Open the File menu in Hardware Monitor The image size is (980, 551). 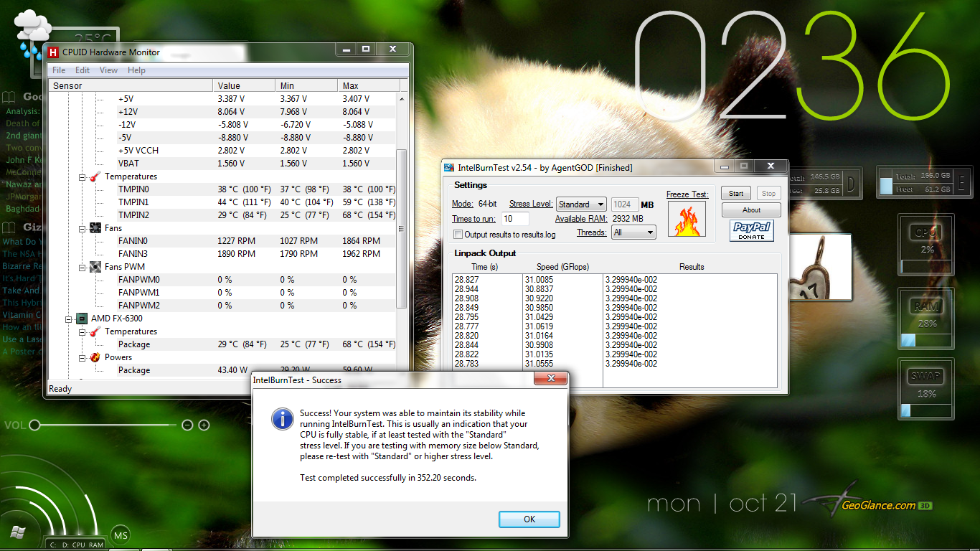(x=59, y=70)
